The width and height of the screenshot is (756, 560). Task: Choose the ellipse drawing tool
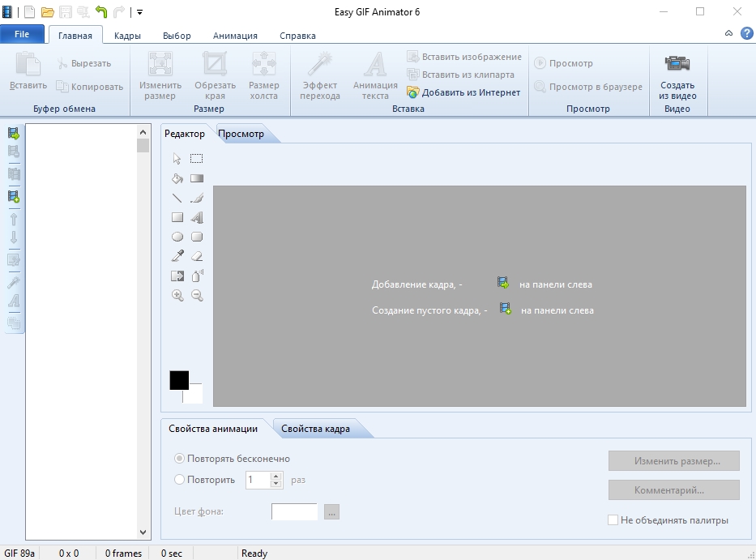(177, 237)
